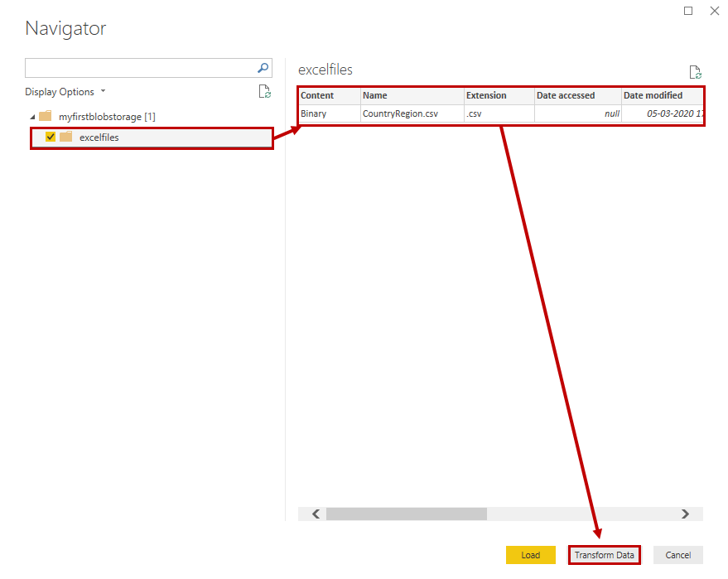Click the search magnifier icon
The image size is (728, 579).
click(263, 68)
